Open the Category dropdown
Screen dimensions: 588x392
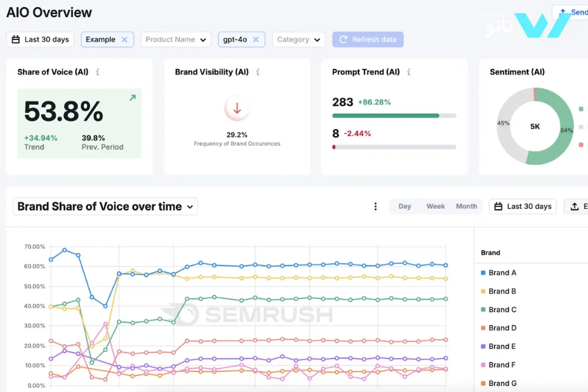coord(299,39)
